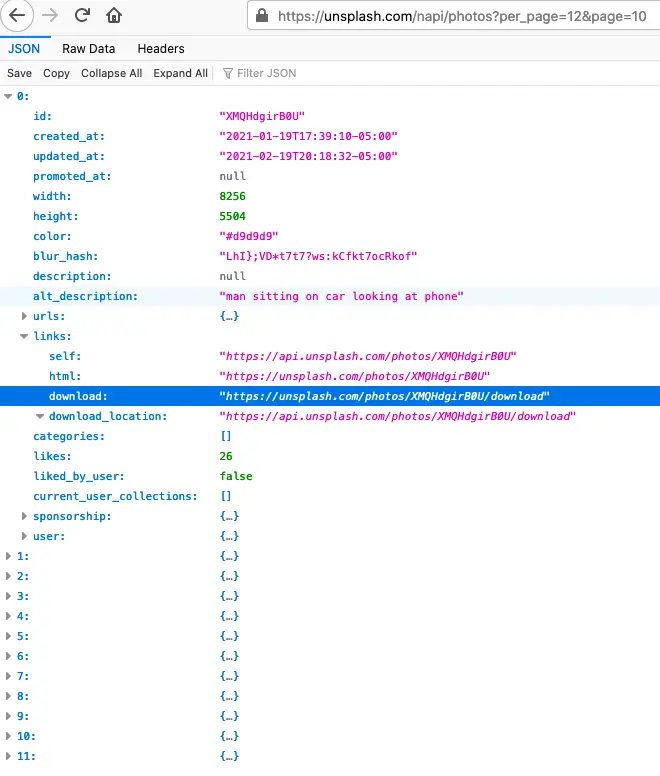Click Expand All
The width and height of the screenshot is (660, 776).
(180, 73)
